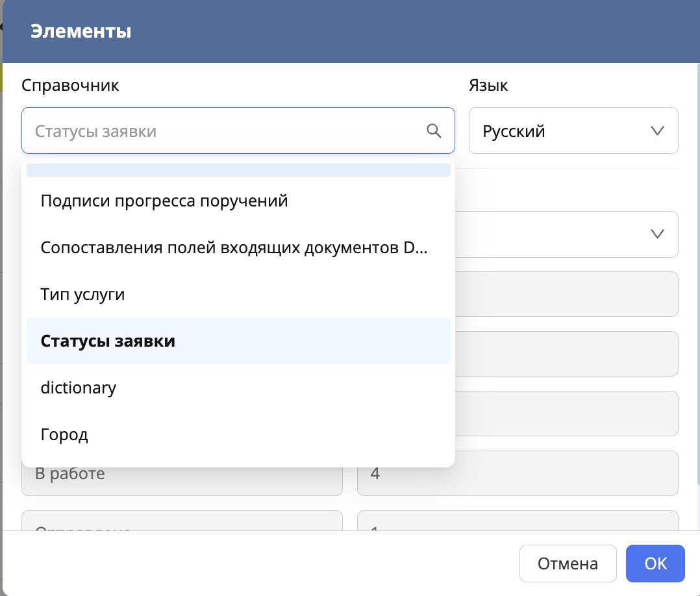Screen dimensions: 700x596
Task: Click the Справочник search input field
Action: pos(195,130)
